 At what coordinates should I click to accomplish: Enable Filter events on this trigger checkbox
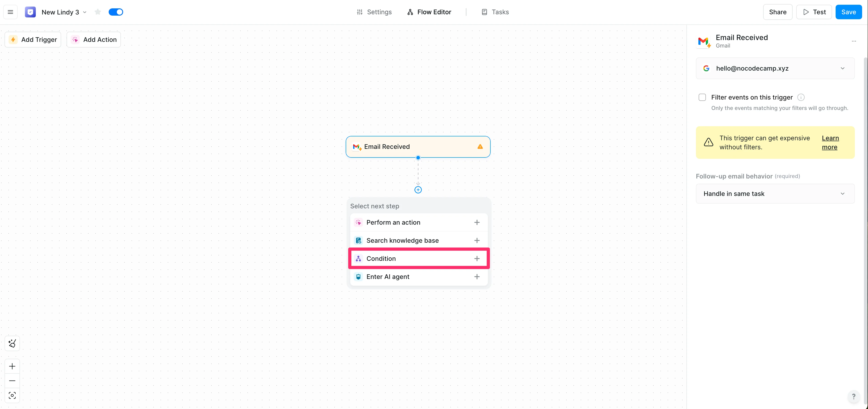pyautogui.click(x=702, y=97)
